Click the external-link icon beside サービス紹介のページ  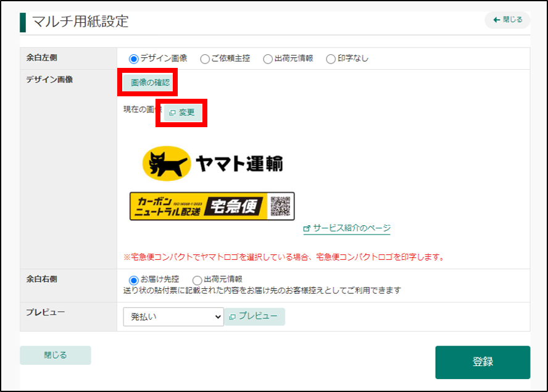pos(307,228)
